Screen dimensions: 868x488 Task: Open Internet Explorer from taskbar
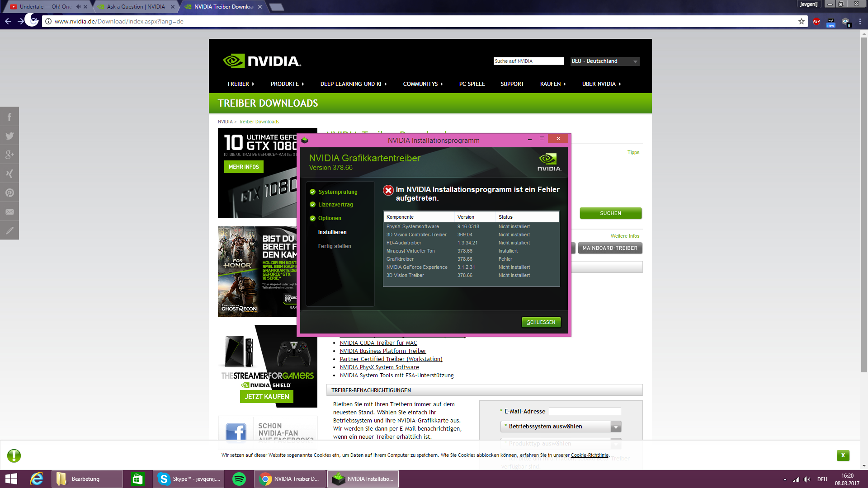37,479
